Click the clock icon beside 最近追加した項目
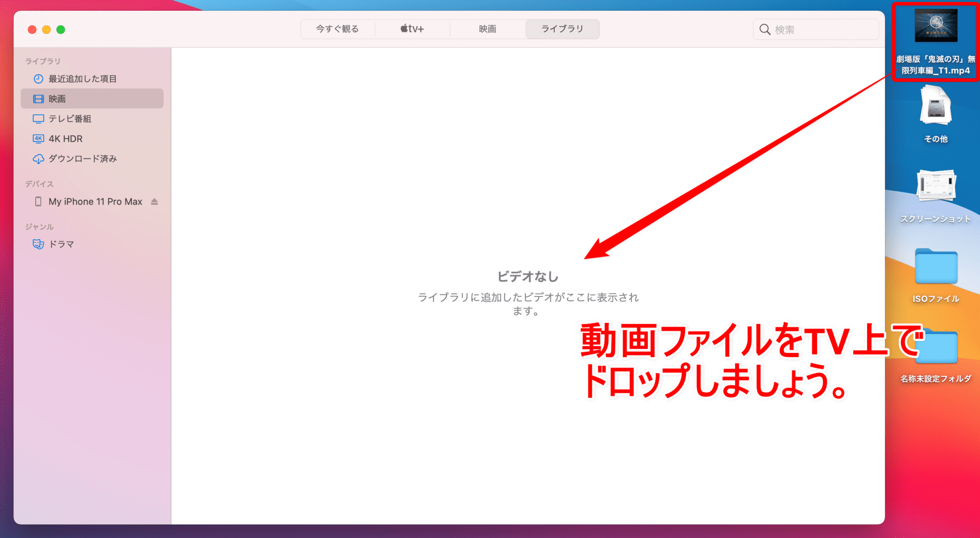The width and height of the screenshot is (980, 538). click(x=38, y=79)
